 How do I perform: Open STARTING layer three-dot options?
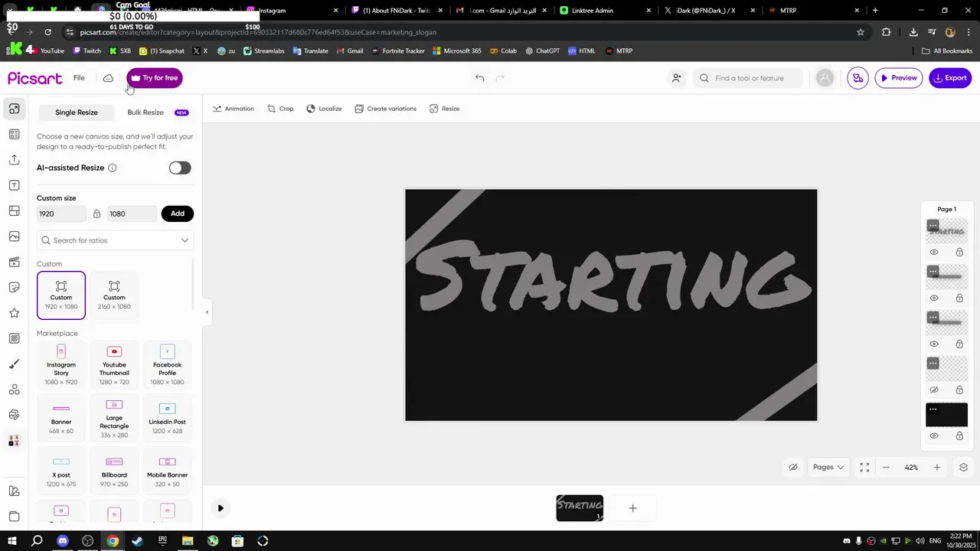click(x=933, y=225)
